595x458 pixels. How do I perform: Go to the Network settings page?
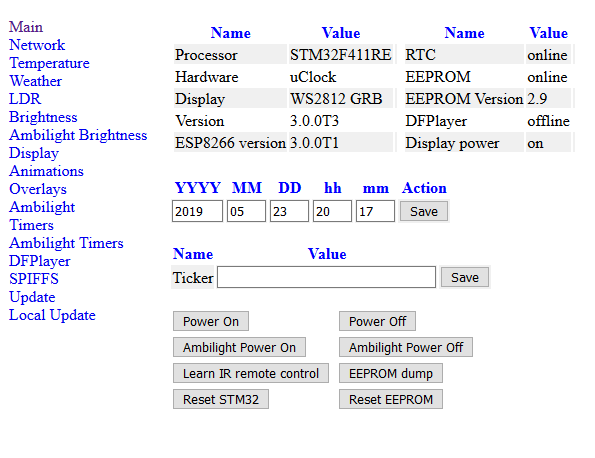(x=37, y=45)
